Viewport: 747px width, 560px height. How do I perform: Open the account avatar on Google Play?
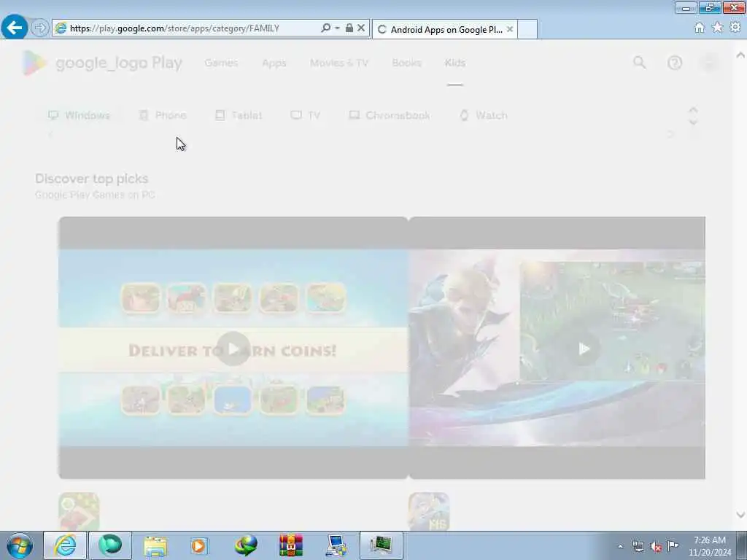click(x=709, y=63)
